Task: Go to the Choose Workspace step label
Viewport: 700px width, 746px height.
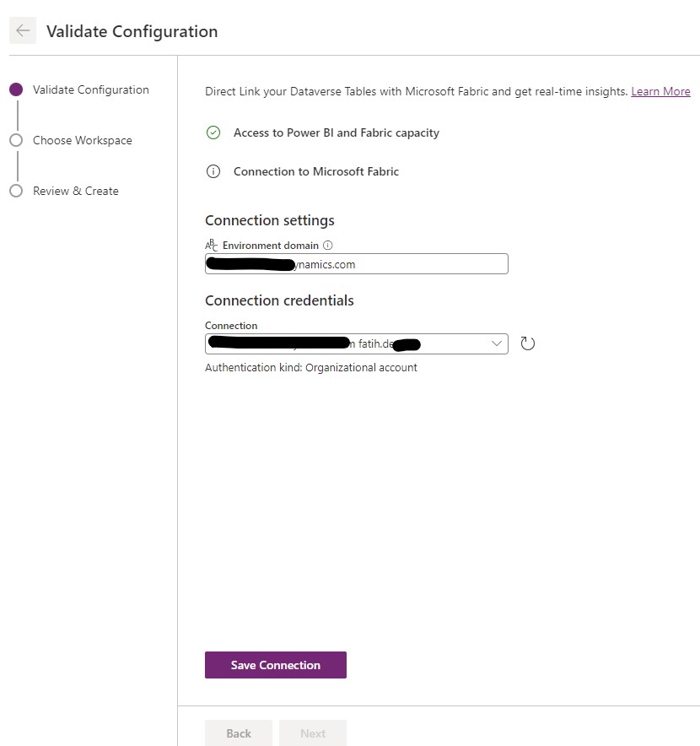Action: [83, 140]
